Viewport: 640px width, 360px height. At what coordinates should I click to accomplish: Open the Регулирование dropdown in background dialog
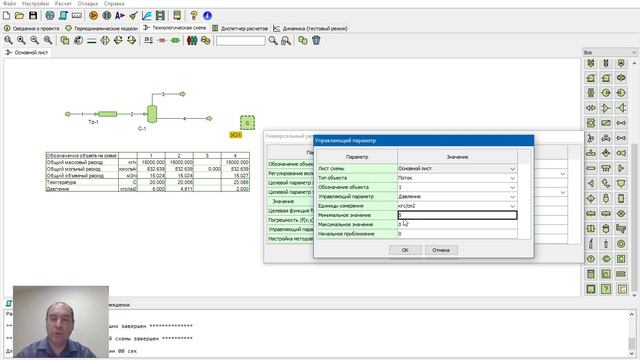tap(562, 174)
